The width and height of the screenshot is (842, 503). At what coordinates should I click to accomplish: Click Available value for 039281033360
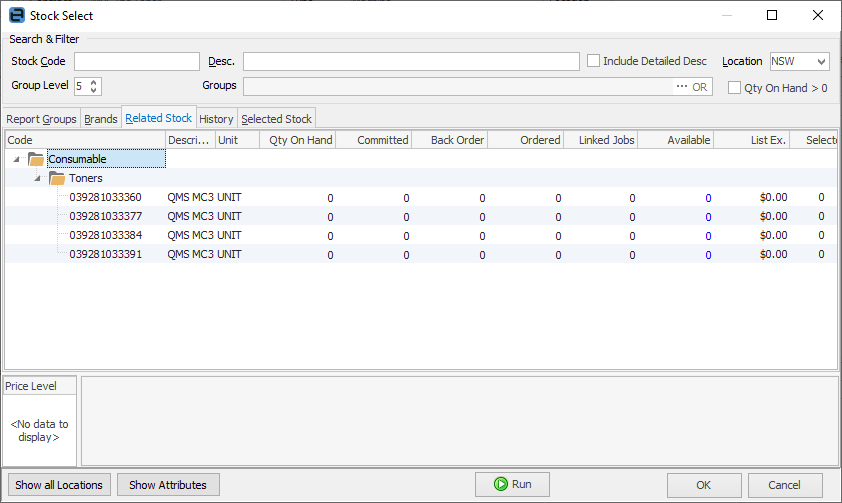(708, 198)
